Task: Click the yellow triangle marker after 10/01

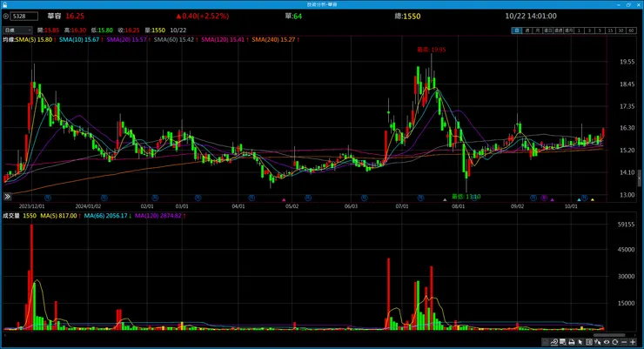Action: pos(593,200)
